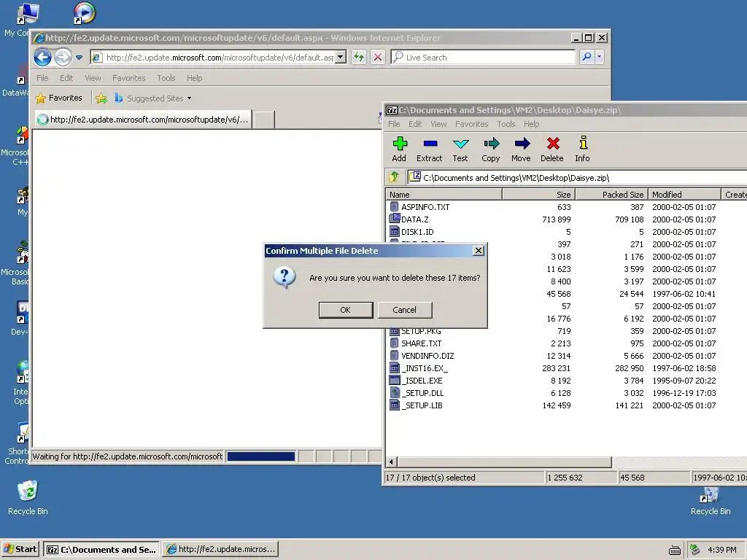The image size is (747, 560).
Task: Sort by the Name column header
Action: [x=444, y=194]
